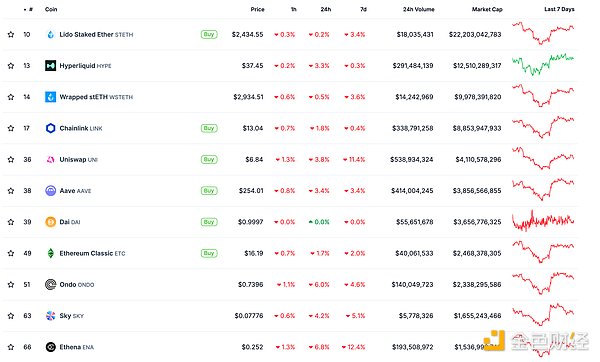Toggle favorite star for Lido Staked Ether
This screenshot has width=600, height=362.
(11, 34)
